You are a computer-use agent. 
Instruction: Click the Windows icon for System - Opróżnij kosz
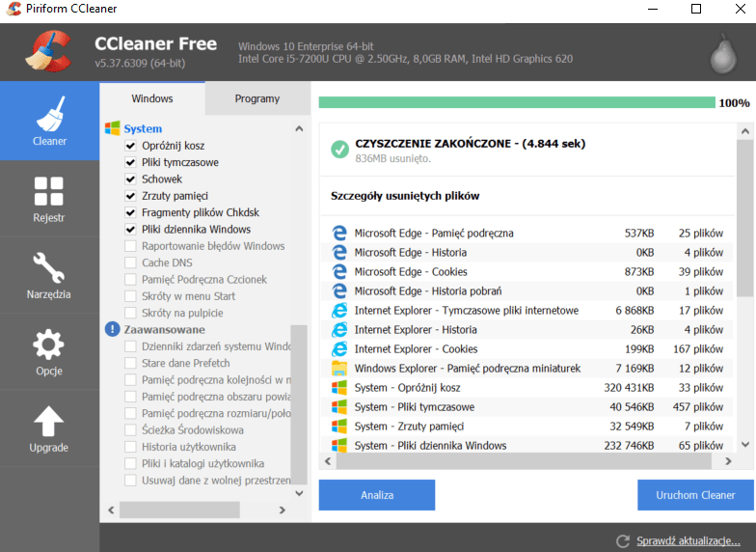coord(339,388)
